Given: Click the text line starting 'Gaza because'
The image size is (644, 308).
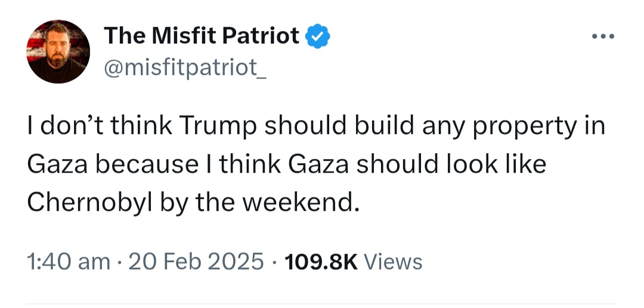Looking at the screenshot, I should click(x=286, y=164).
